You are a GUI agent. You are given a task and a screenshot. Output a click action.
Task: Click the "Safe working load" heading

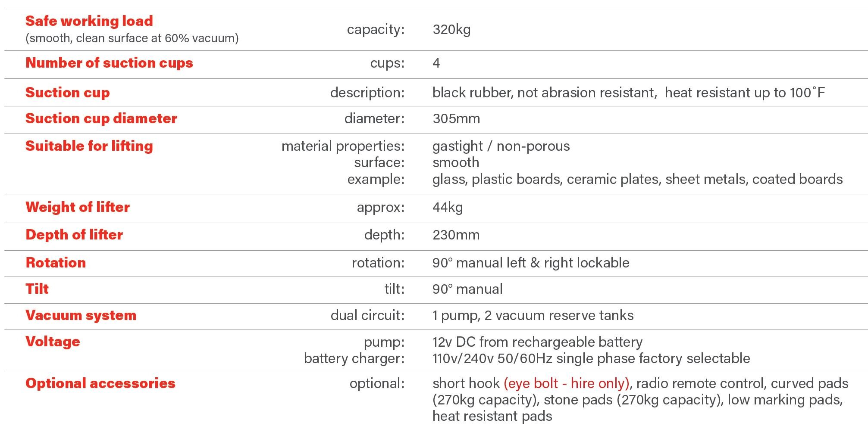click(x=89, y=21)
